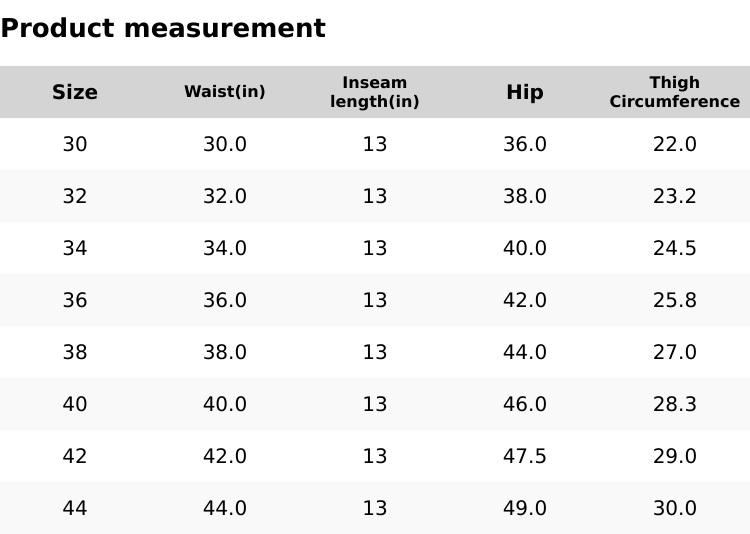Viewport: 750px width, 534px height.
Task: Click the 49.0 hip measurement cell
Action: coord(525,508)
